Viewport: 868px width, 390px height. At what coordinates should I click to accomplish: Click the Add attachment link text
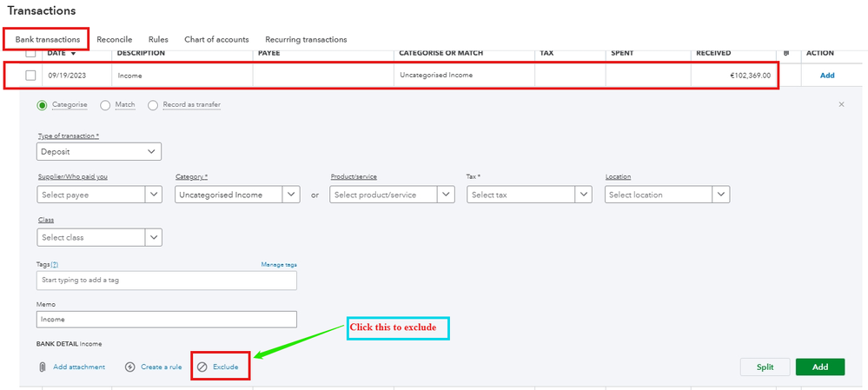[x=79, y=367]
